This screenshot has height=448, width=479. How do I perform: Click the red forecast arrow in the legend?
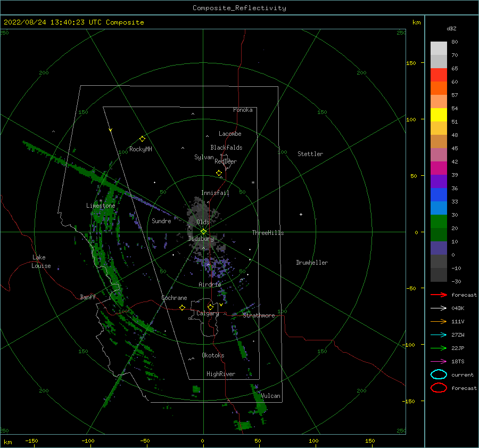pyautogui.click(x=439, y=295)
